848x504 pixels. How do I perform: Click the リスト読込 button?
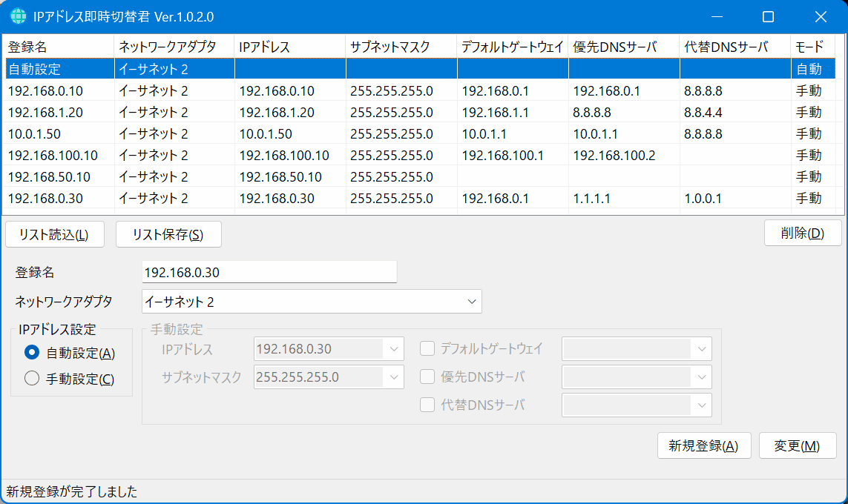(x=54, y=233)
